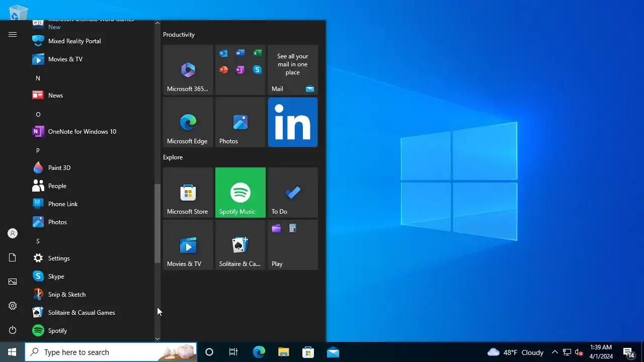The height and width of the screenshot is (362, 644).
Task: Open Mail from the taskbar
Action: click(x=333, y=352)
